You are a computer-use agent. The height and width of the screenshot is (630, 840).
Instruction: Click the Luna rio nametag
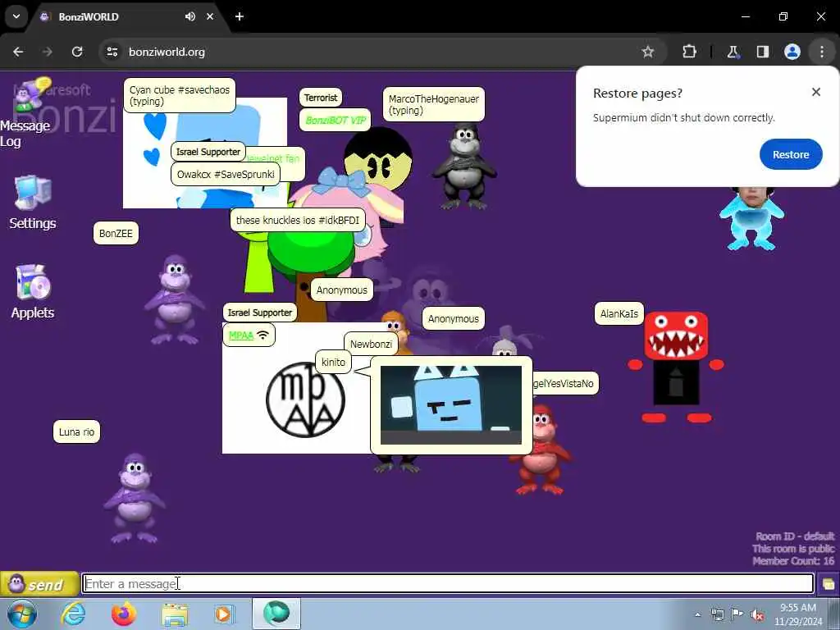(76, 431)
